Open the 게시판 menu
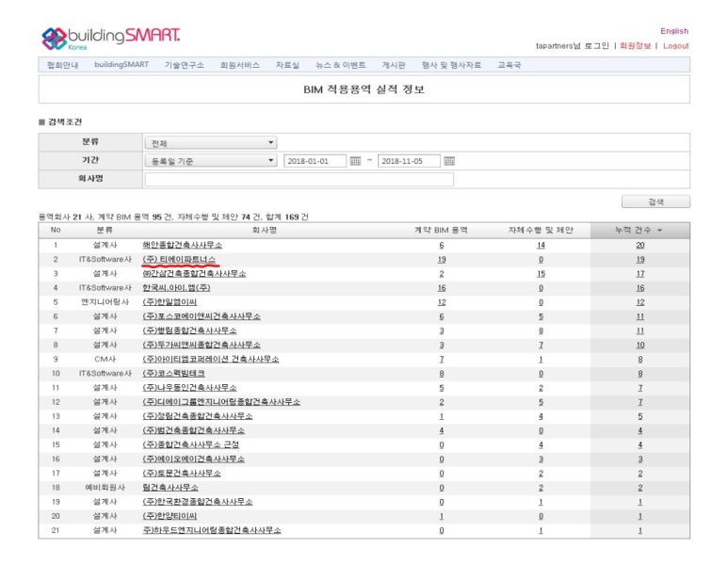 click(394, 65)
